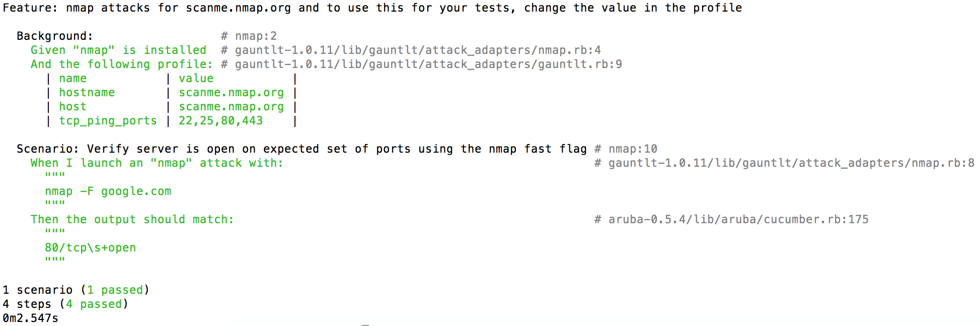Click the Feature title line text
This screenshot has width=980, height=326.
[x=372, y=8]
